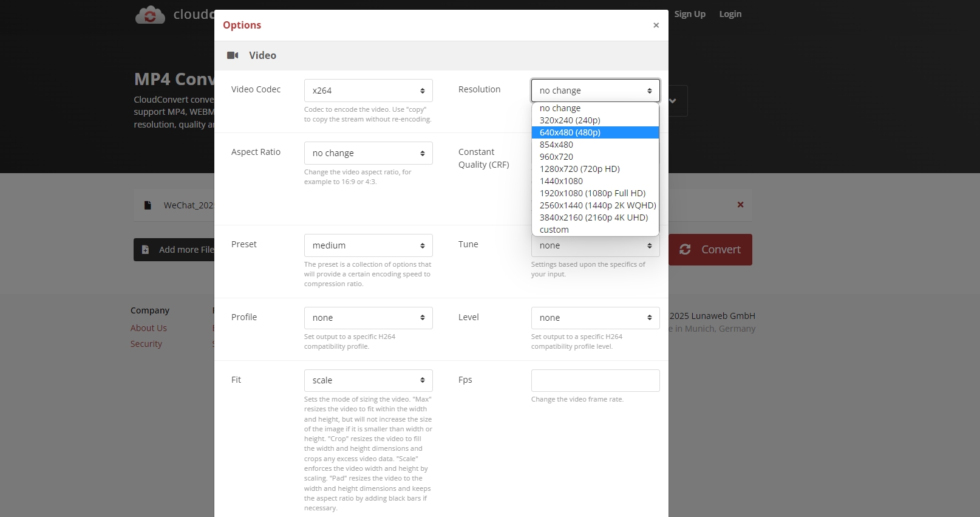The height and width of the screenshot is (517, 980).
Task: Choose 3840x2160 (2160p 4K UHD) resolution
Action: pyautogui.click(x=595, y=217)
